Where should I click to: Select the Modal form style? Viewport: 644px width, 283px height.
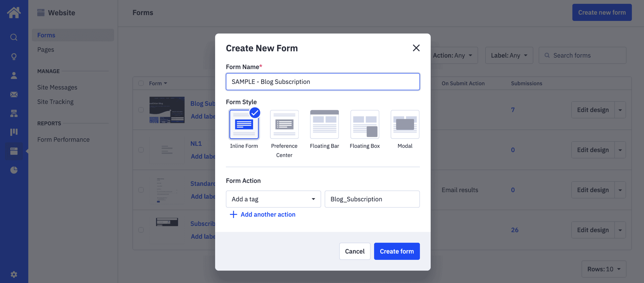pos(405,124)
